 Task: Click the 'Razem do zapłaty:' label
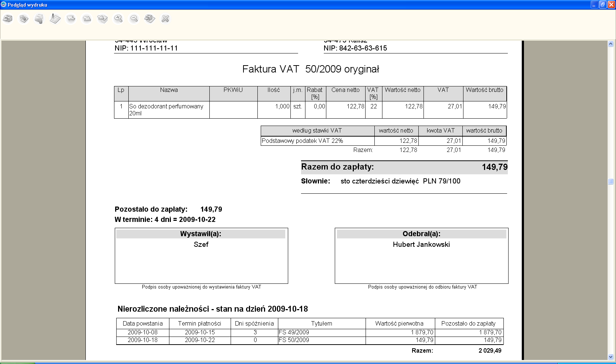pyautogui.click(x=337, y=167)
